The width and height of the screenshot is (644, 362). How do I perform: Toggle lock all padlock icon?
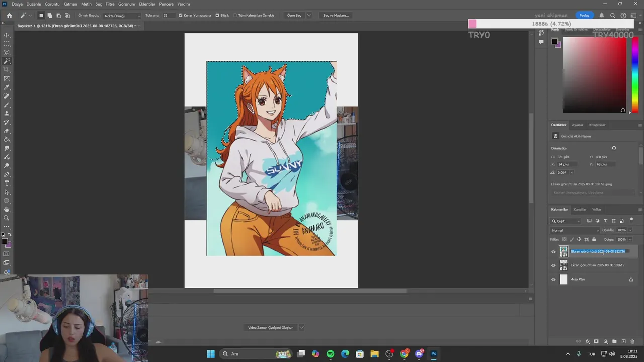[594, 239]
